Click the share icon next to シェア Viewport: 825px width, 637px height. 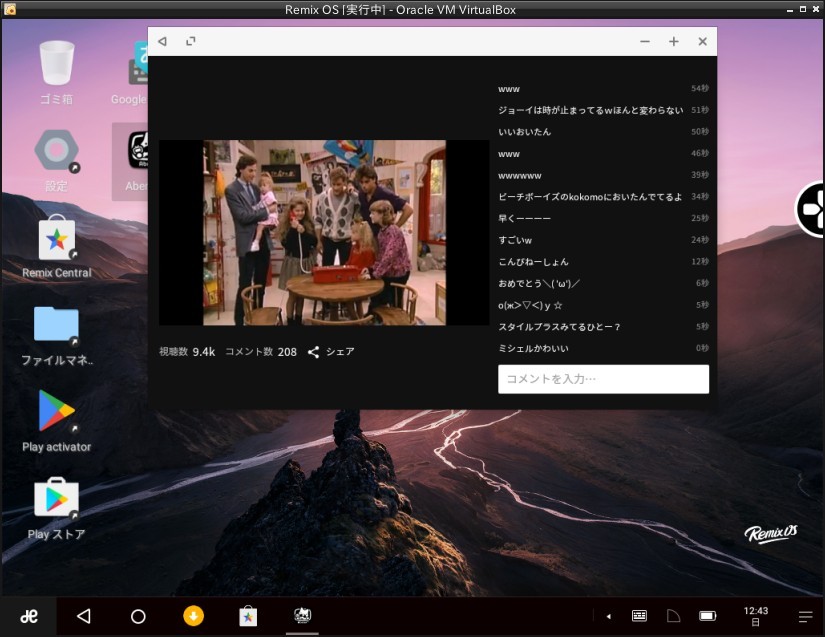314,352
